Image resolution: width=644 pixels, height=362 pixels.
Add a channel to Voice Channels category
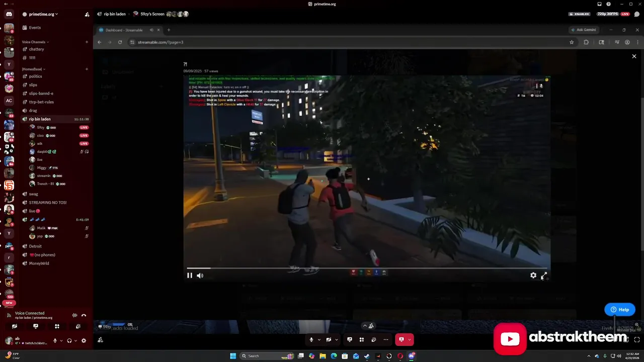pos(87,42)
